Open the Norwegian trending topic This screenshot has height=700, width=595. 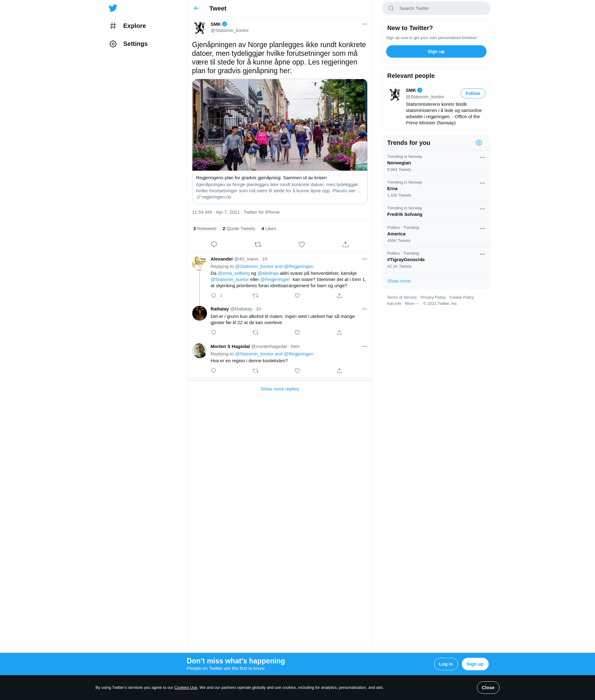(x=436, y=163)
